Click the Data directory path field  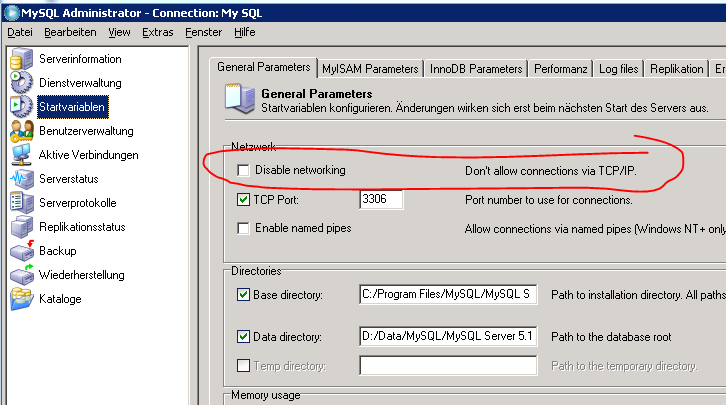448,336
